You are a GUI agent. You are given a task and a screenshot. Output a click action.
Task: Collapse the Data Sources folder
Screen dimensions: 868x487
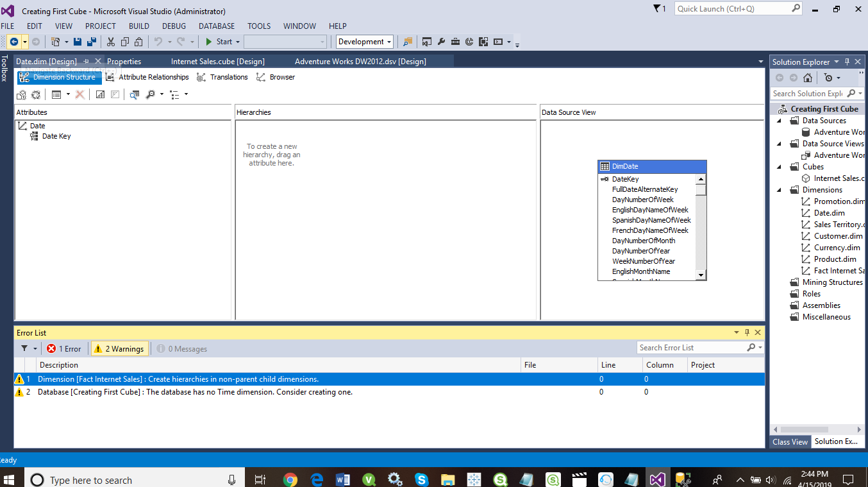[780, 121]
